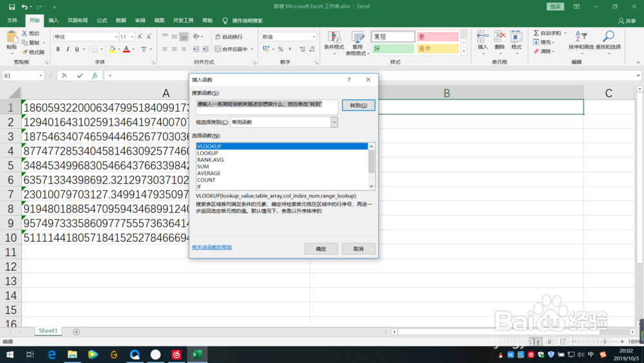Open Format as Table gallery

click(357, 43)
